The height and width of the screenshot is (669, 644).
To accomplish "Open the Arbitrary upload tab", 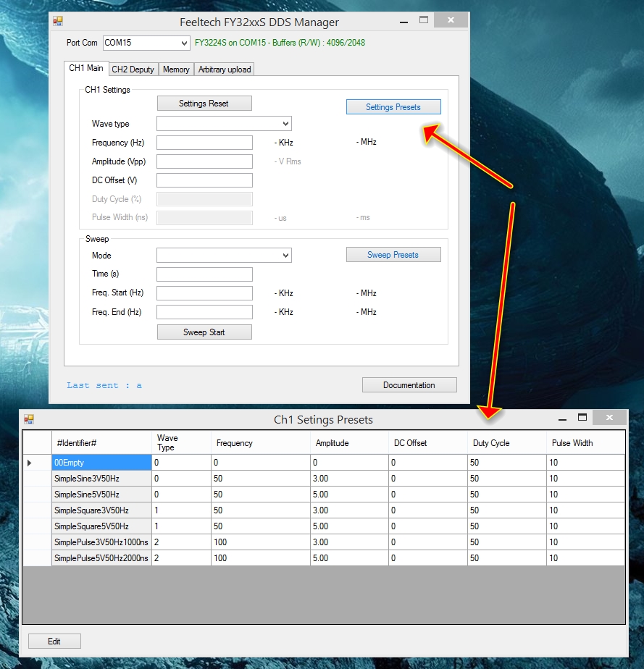I will point(225,69).
